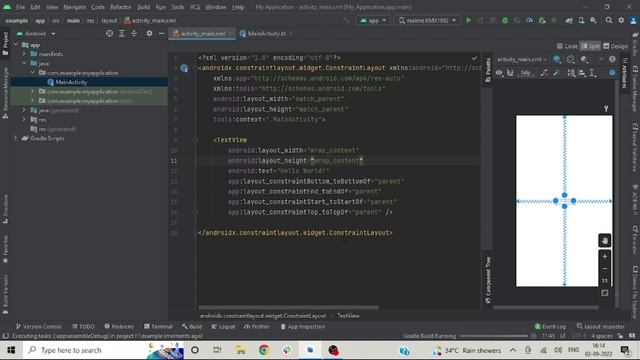Screen dimensions: 640x360
Task: Zoom in the design preview with plus
Action: click(x=605, y=256)
